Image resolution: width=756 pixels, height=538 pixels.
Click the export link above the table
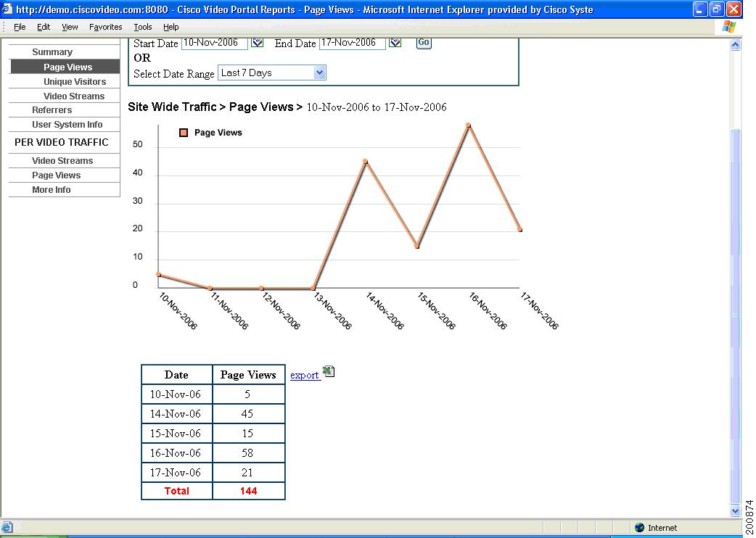coord(304,376)
